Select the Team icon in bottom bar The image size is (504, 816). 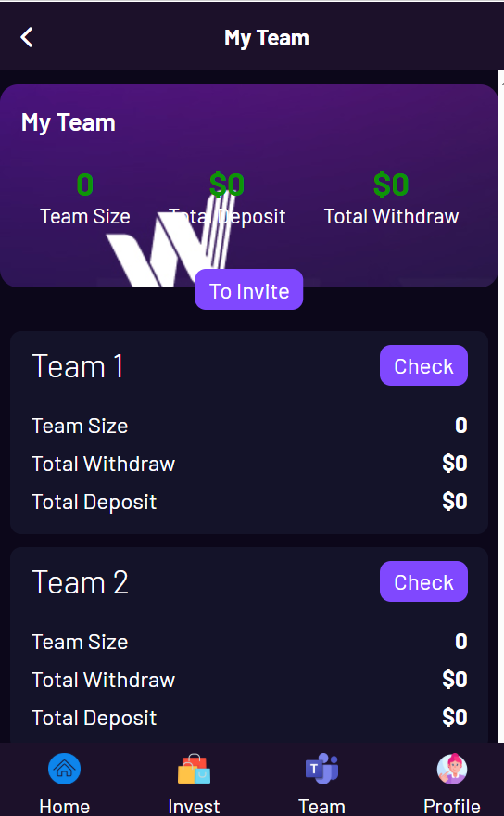322,769
